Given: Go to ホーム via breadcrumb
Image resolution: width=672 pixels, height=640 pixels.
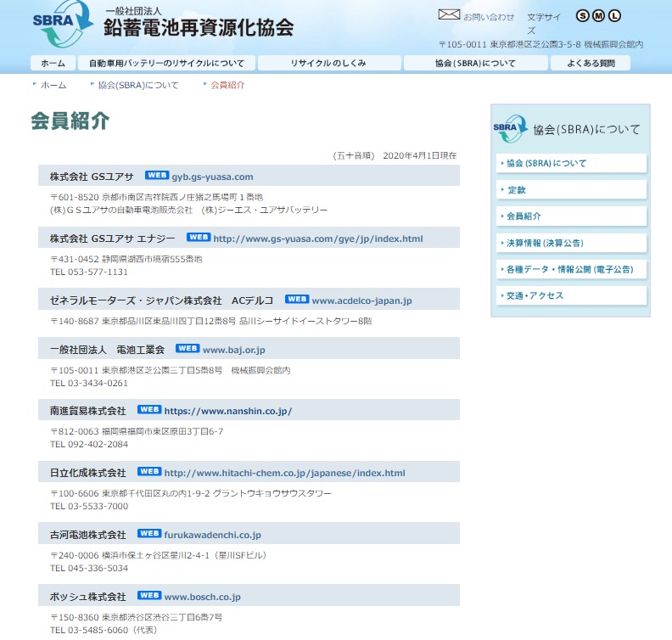Looking at the screenshot, I should 53,85.
